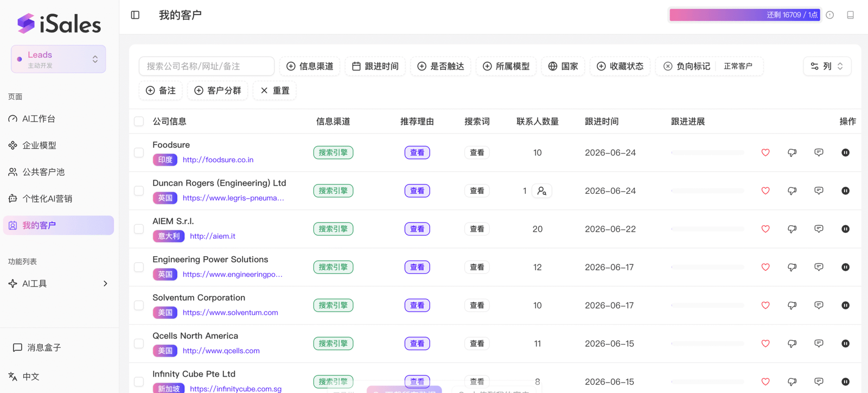The height and width of the screenshot is (393, 868).
Task: Favorite Infinity Cube Pte Ltd heart icon
Action: tap(765, 382)
